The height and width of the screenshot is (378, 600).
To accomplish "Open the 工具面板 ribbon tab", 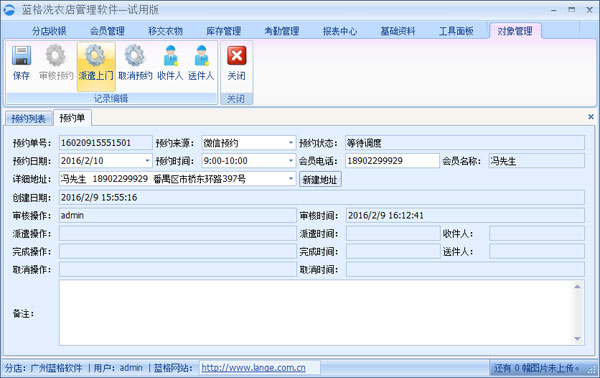I will pyautogui.click(x=456, y=31).
